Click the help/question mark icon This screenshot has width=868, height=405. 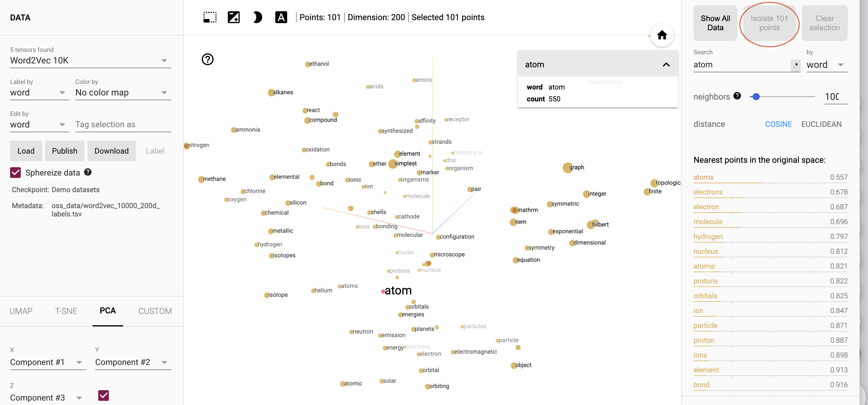208,60
